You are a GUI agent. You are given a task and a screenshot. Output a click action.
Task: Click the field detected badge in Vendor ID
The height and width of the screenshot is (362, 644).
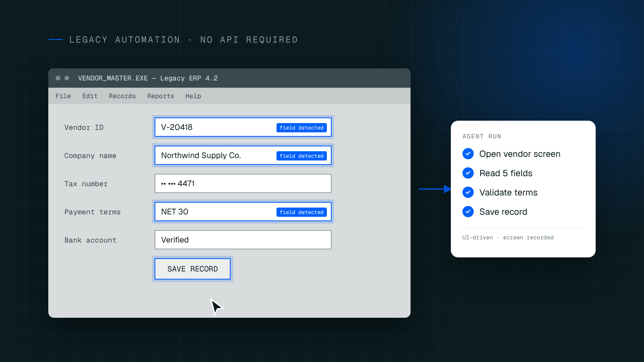pos(301,128)
